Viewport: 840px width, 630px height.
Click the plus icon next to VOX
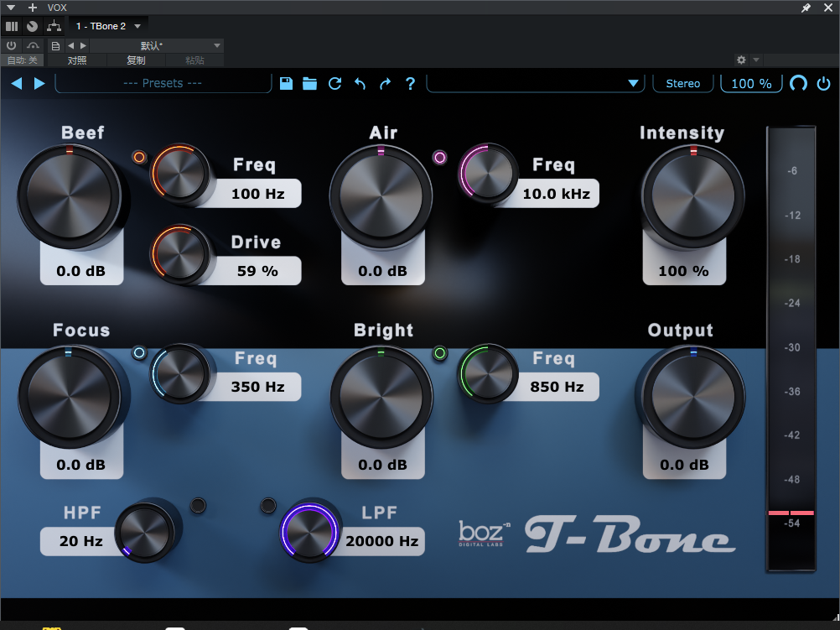33,8
